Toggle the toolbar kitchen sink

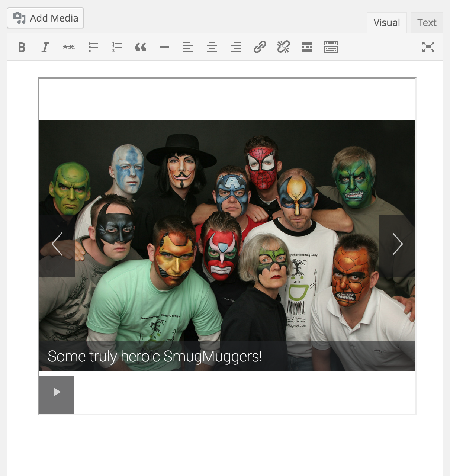[331, 47]
